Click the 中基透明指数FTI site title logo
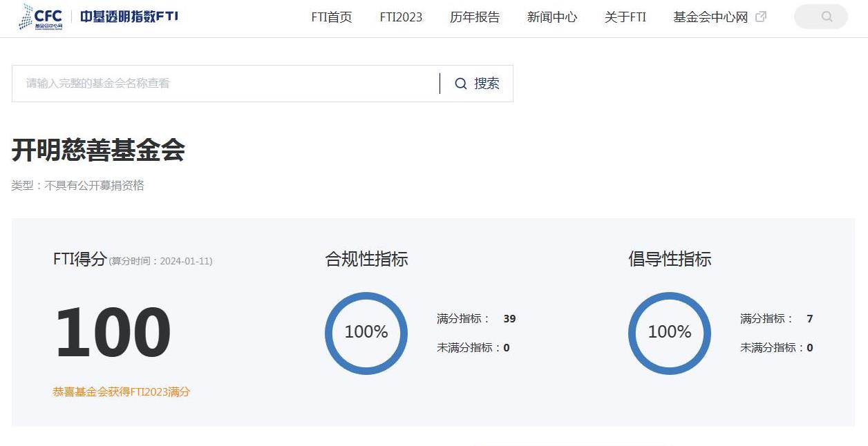Image resolution: width=868 pixels, height=446 pixels. click(129, 17)
